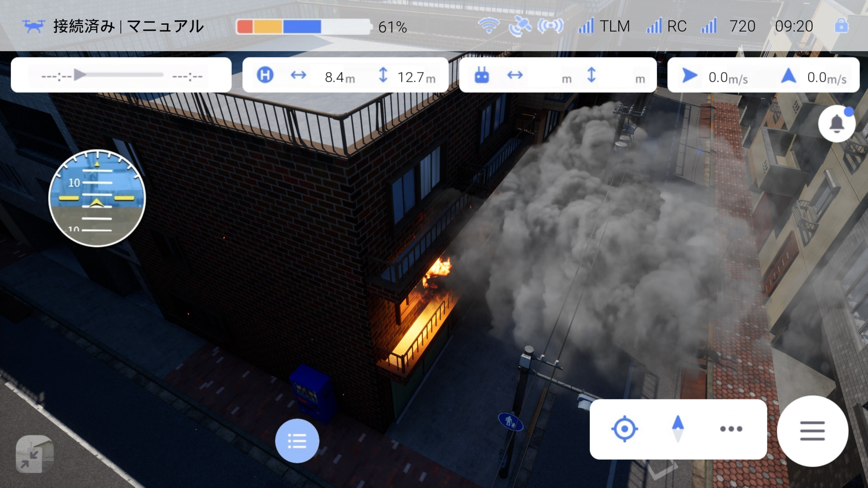The height and width of the screenshot is (488, 868).
Task: Open the blue checklist button
Action: click(297, 441)
